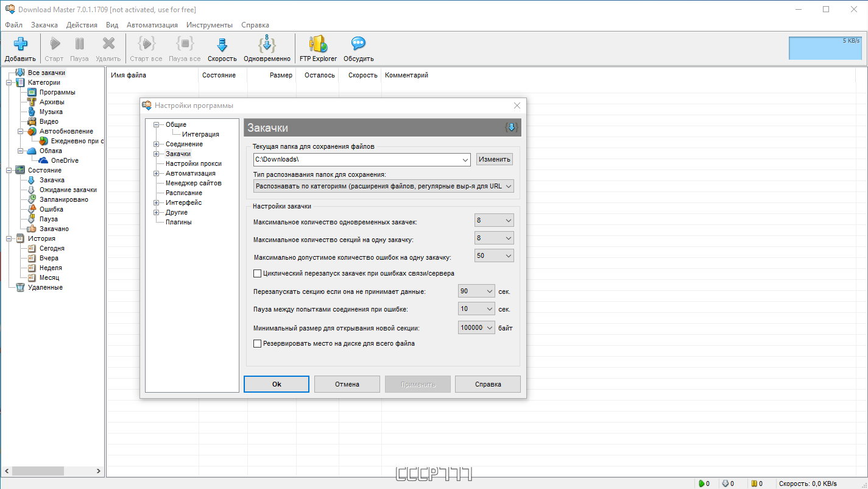
Task: Select Сегодня under История
Action: 52,248
